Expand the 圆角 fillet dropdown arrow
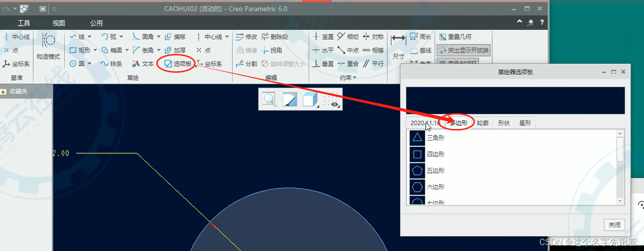The width and height of the screenshot is (644, 251). [159, 37]
